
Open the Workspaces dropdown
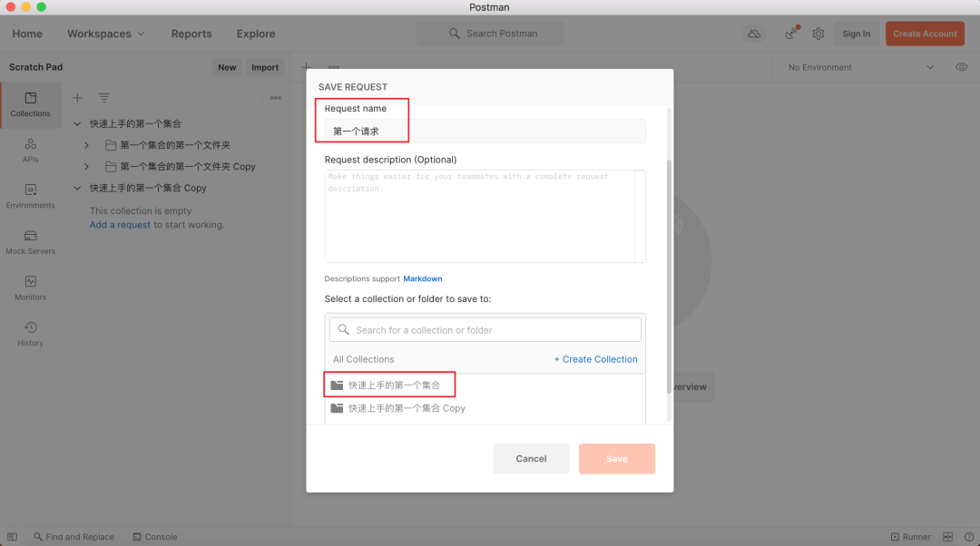pos(105,34)
